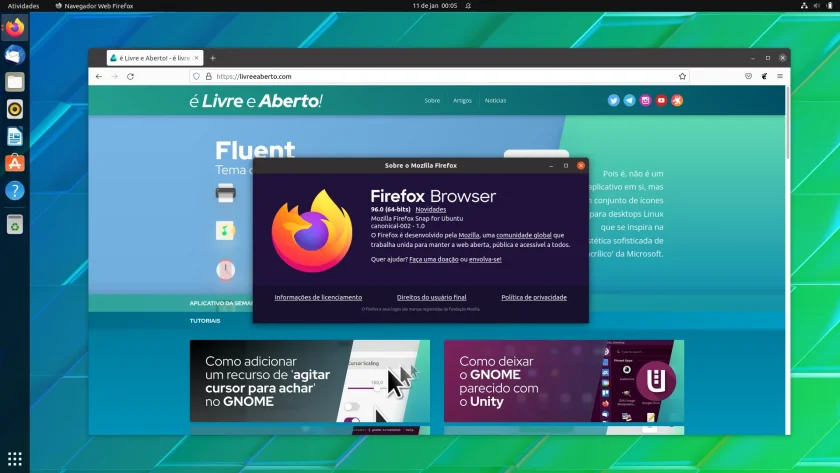Open the Trash icon in dock

click(x=15, y=225)
